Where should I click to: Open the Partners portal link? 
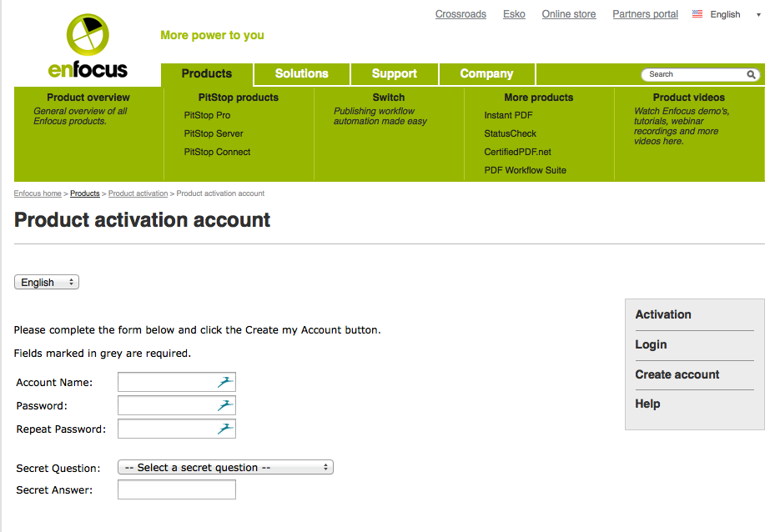pos(646,14)
